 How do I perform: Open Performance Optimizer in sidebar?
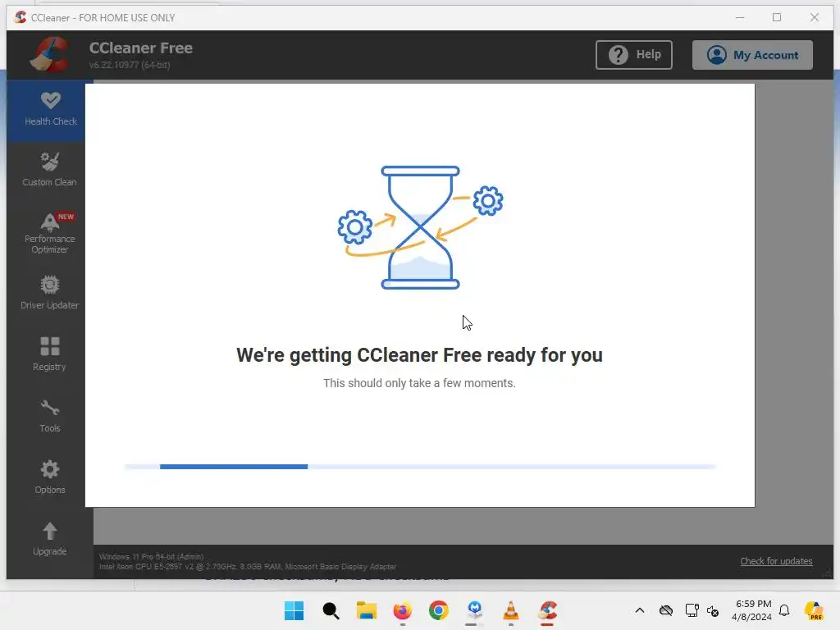(x=50, y=233)
